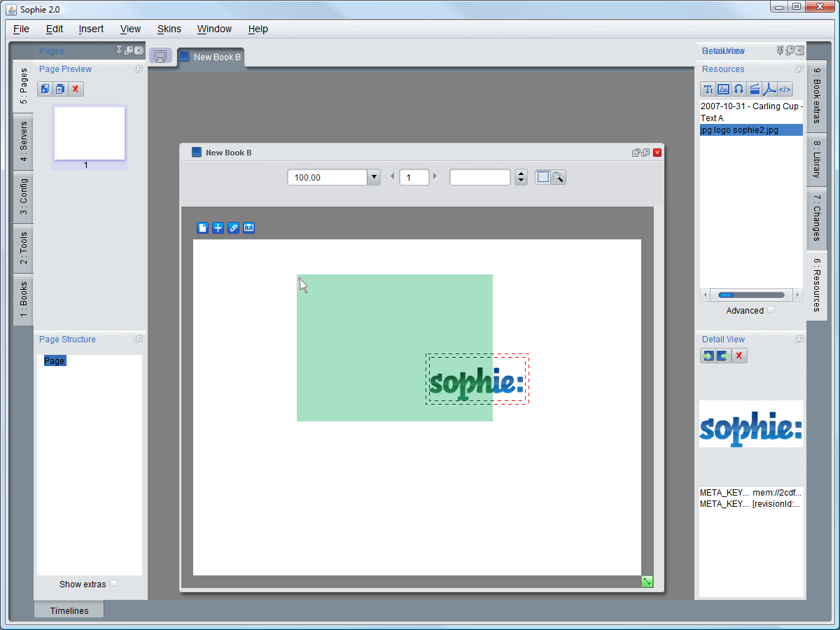
Task: Select Page in the Page Structure tree
Action: (x=54, y=361)
